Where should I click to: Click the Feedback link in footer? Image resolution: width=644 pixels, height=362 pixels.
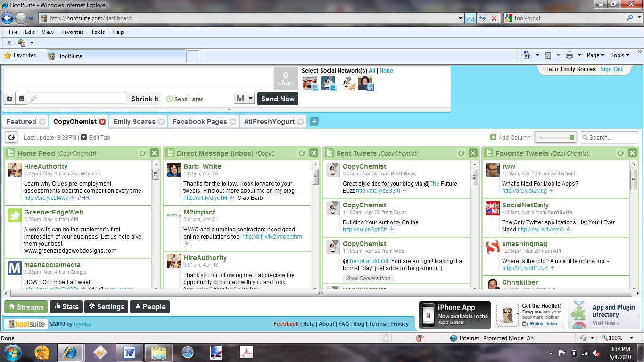(x=286, y=324)
